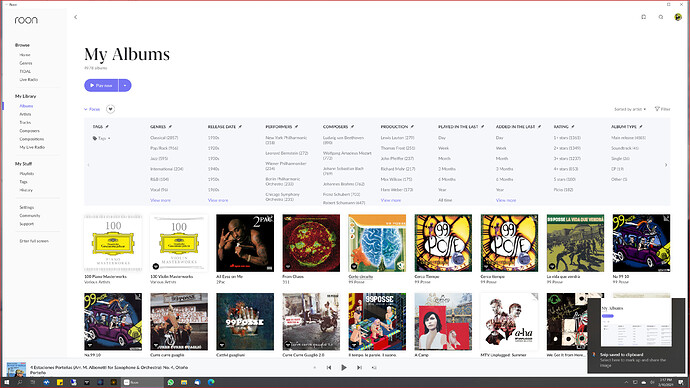Viewport: 690px width, 388px height.
Task: Collapse the Focus expander
Action: (x=92, y=109)
